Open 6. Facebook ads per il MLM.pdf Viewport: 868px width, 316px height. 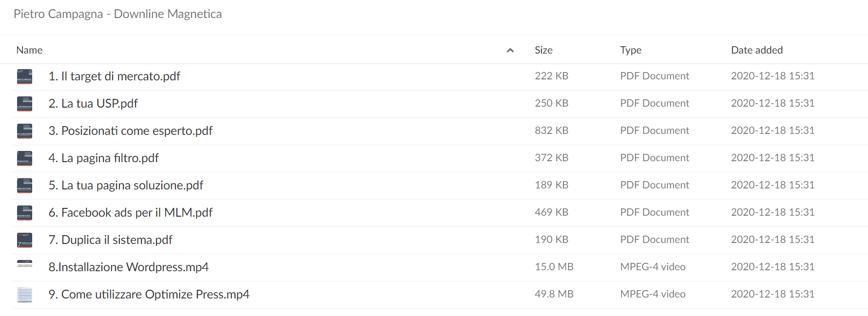[131, 213]
